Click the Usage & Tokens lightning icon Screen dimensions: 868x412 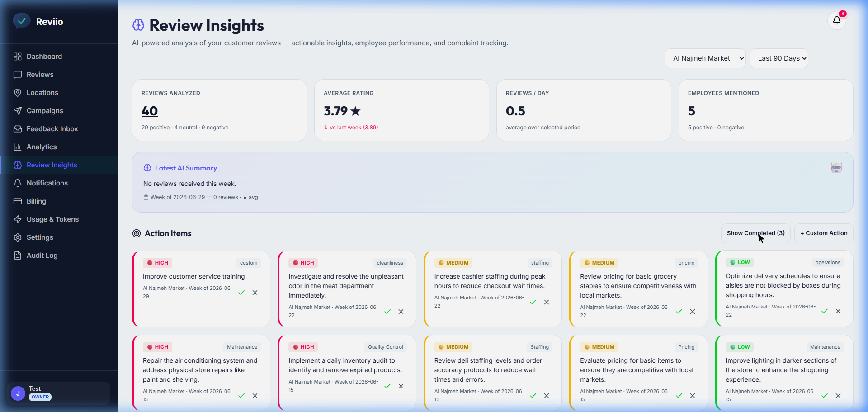click(18, 219)
